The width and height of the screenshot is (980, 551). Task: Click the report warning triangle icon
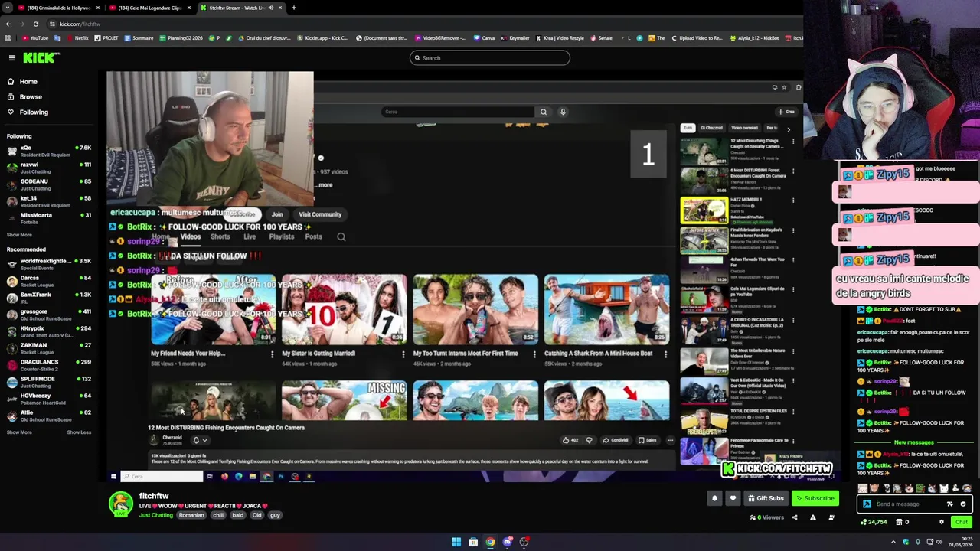813,517
